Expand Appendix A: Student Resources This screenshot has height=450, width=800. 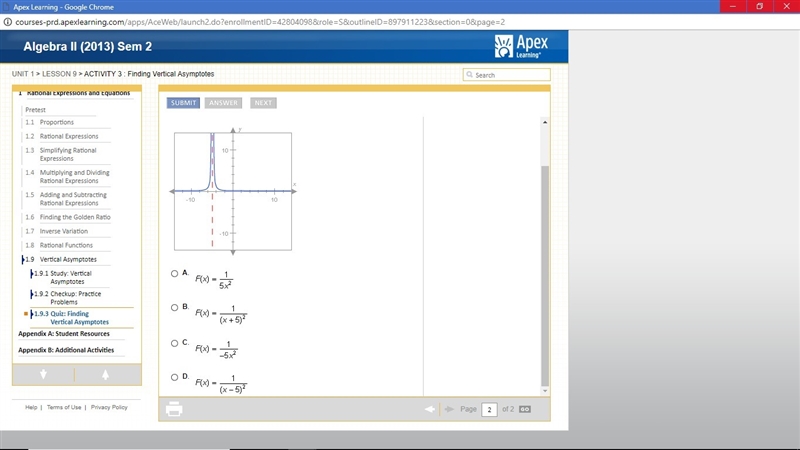[64, 334]
